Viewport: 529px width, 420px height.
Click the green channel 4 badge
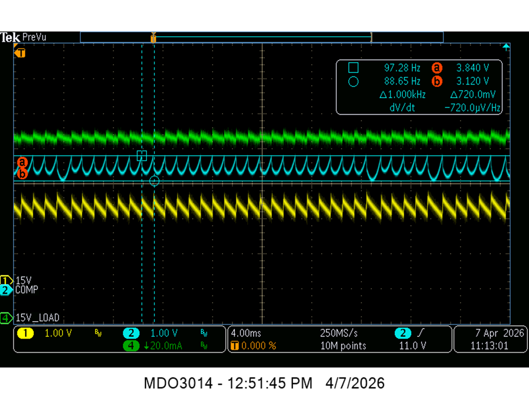(131, 345)
